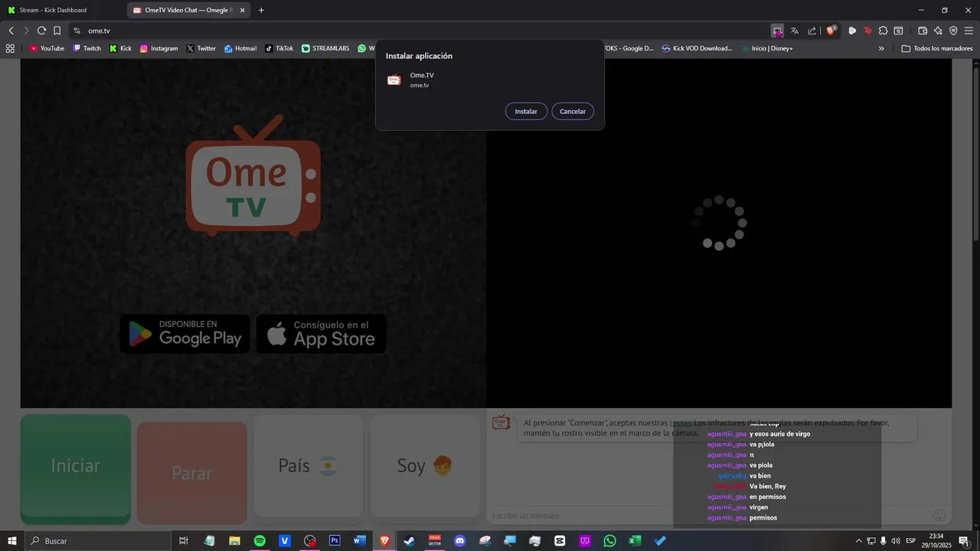Image resolution: width=980 pixels, height=551 pixels.
Task: Open File Explorer from taskbar
Action: pyautogui.click(x=234, y=541)
